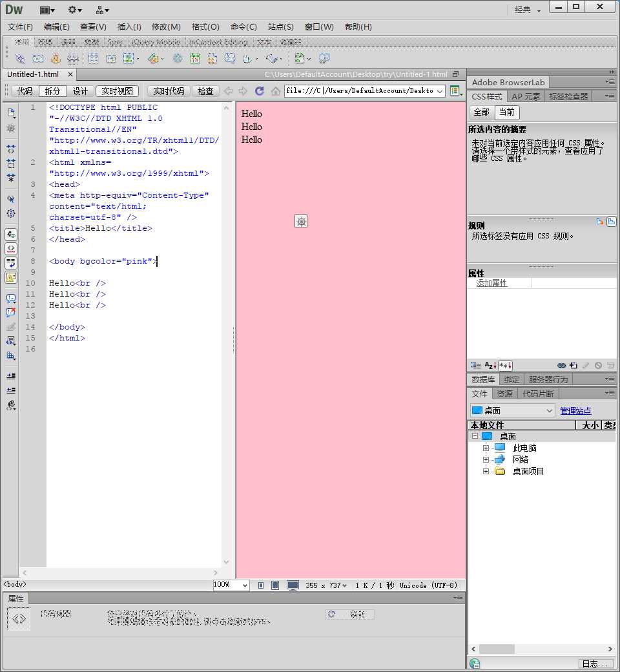Toggle word wrap in code view

coord(11,263)
